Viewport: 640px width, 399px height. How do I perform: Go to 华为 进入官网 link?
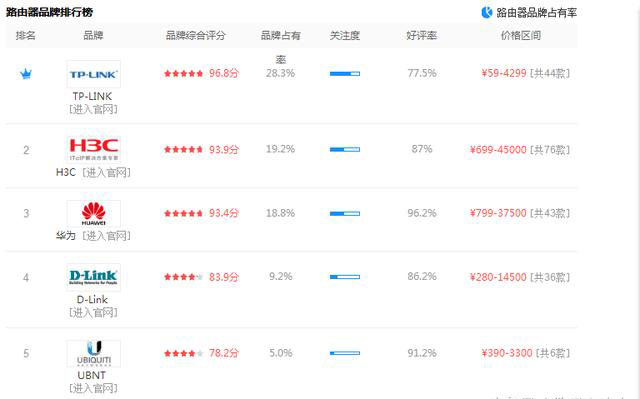(106, 236)
